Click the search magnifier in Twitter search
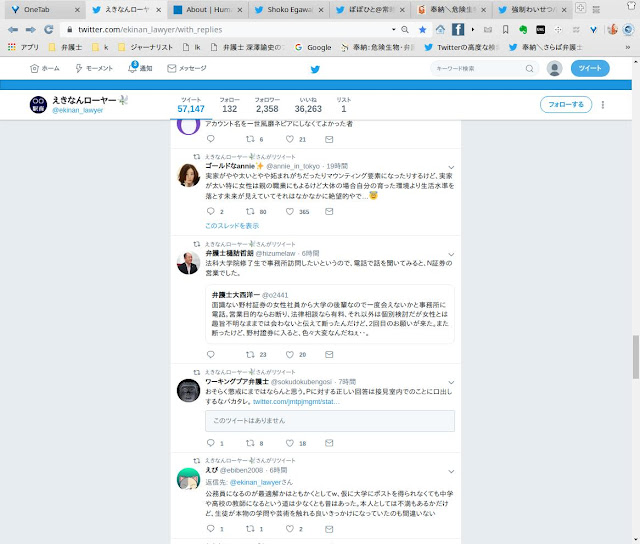This screenshot has width=640, height=544. (x=529, y=69)
